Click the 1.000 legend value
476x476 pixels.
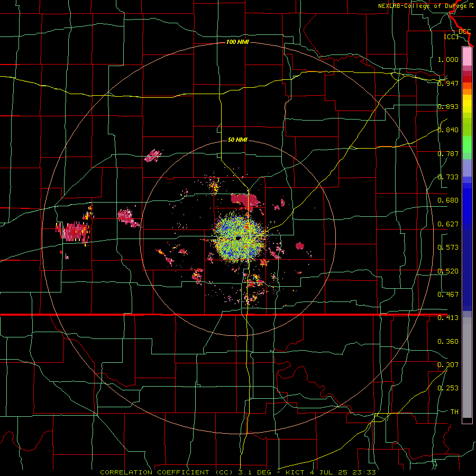click(448, 59)
